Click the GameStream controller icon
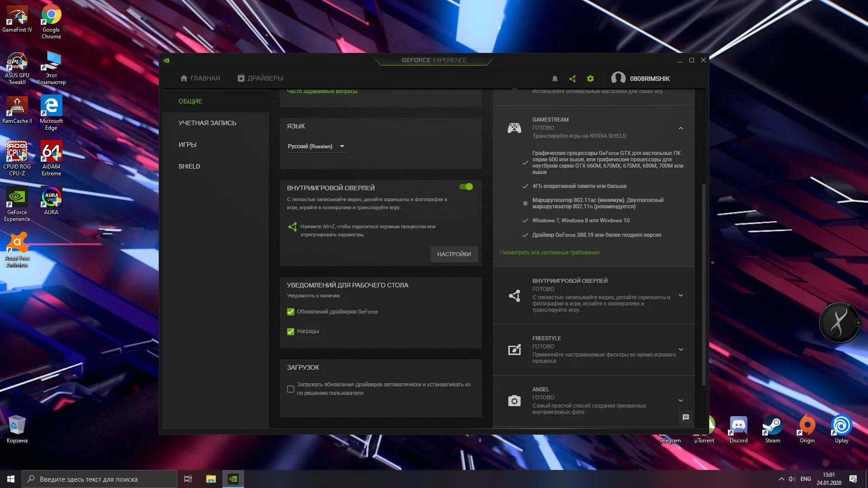Screen dimensions: 868x488 pyautogui.click(x=514, y=128)
